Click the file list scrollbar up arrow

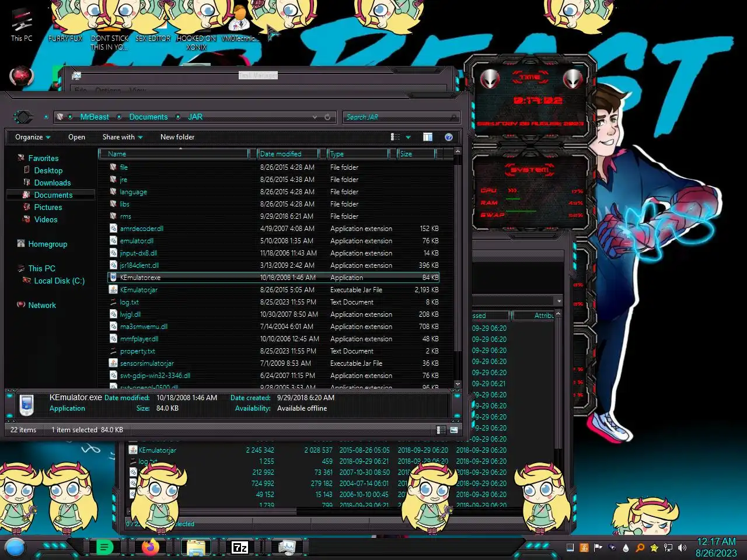[x=458, y=152]
